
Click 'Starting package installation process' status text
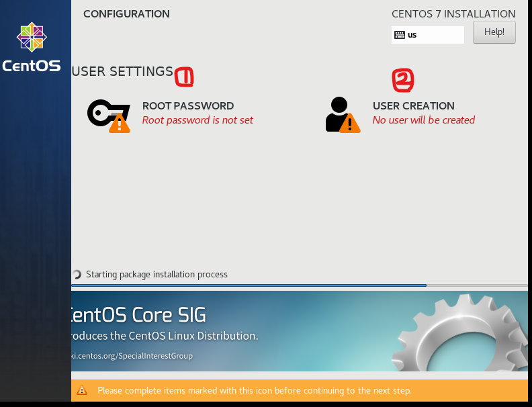click(x=157, y=275)
